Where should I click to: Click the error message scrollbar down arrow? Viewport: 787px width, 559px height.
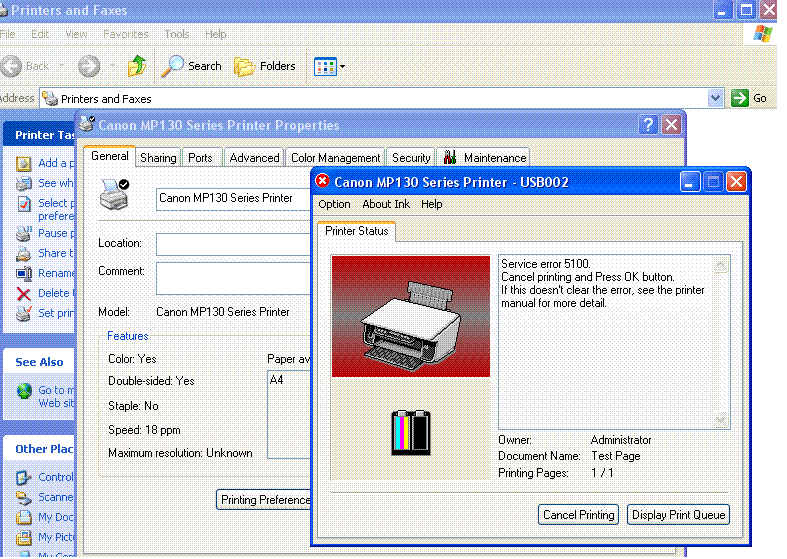tap(721, 419)
